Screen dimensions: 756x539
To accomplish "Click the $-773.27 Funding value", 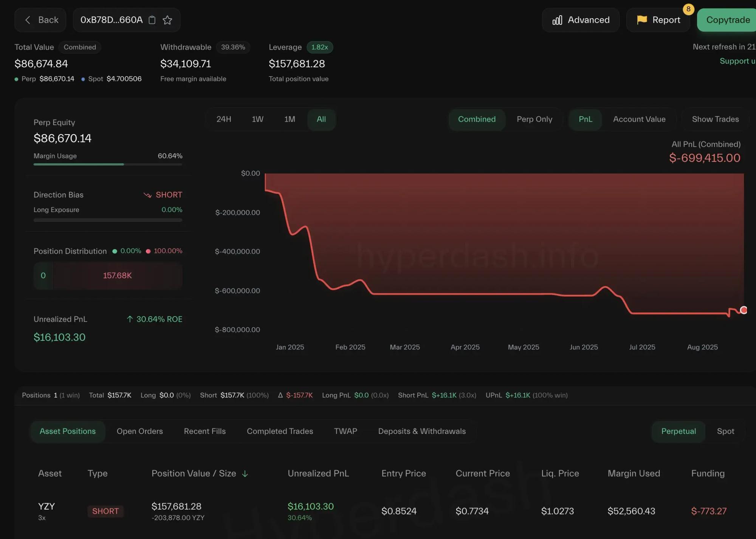I will 709,511.
